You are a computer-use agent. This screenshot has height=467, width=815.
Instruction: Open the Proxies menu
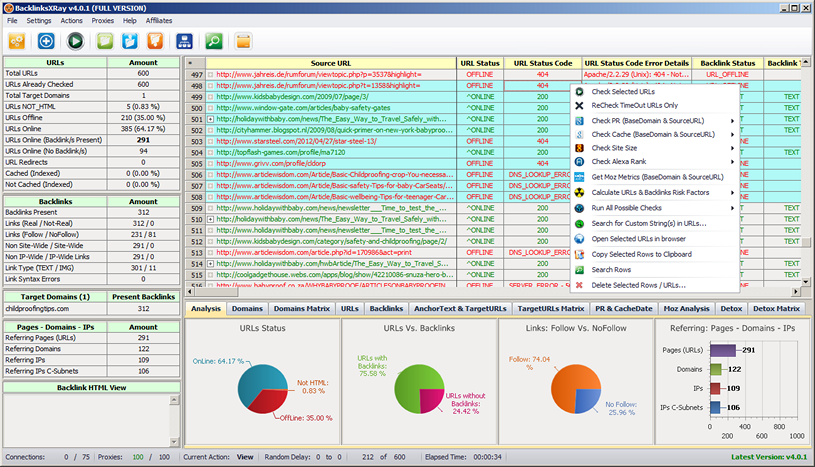tap(102, 20)
